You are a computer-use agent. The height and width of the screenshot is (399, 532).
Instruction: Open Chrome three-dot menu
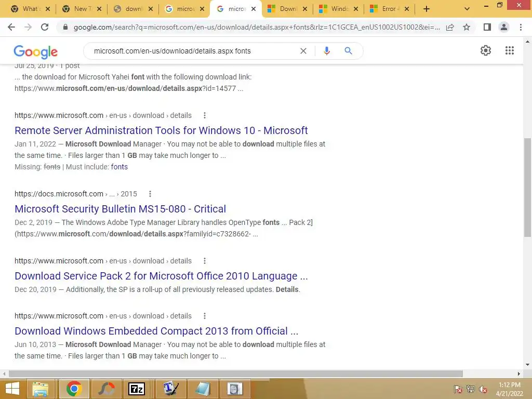click(x=521, y=27)
